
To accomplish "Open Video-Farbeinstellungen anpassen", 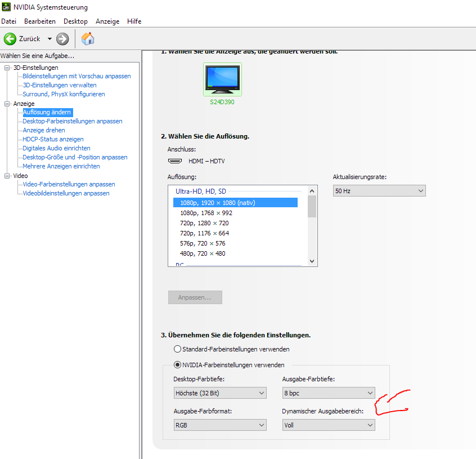I will point(69,184).
